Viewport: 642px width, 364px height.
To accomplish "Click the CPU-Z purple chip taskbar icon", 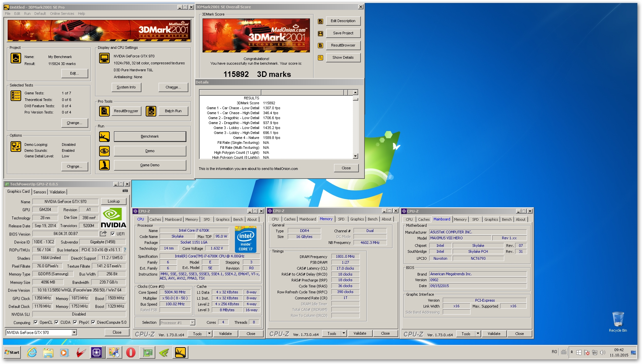I will (96, 352).
